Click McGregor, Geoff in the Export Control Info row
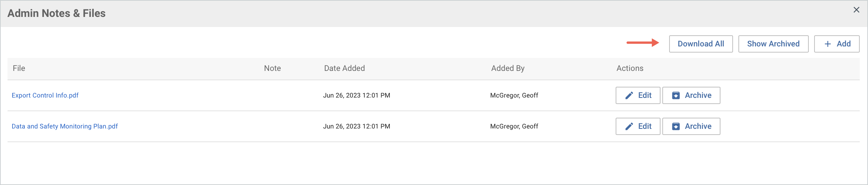The width and height of the screenshot is (868, 185). pos(514,95)
